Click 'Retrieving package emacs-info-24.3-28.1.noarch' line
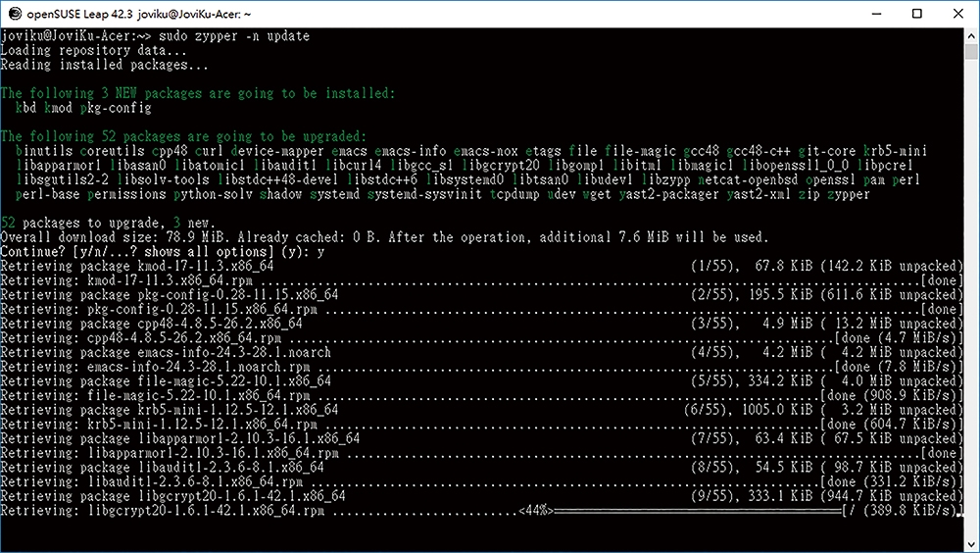 (166, 352)
